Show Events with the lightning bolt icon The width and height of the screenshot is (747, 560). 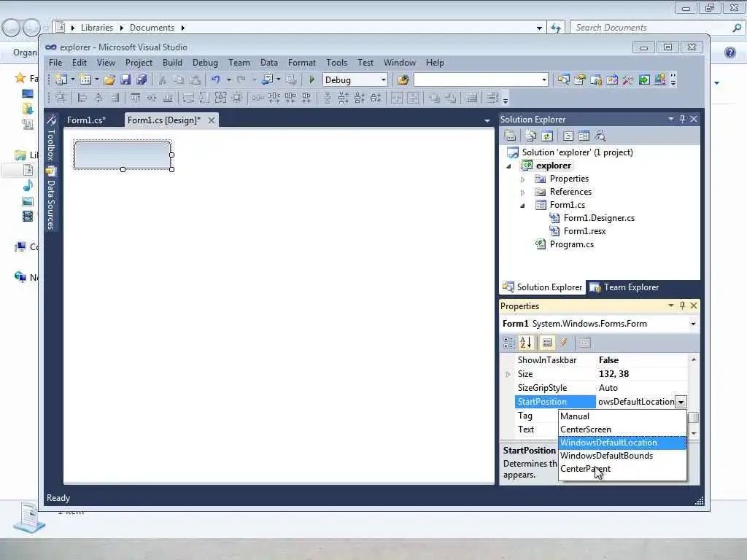[564, 343]
